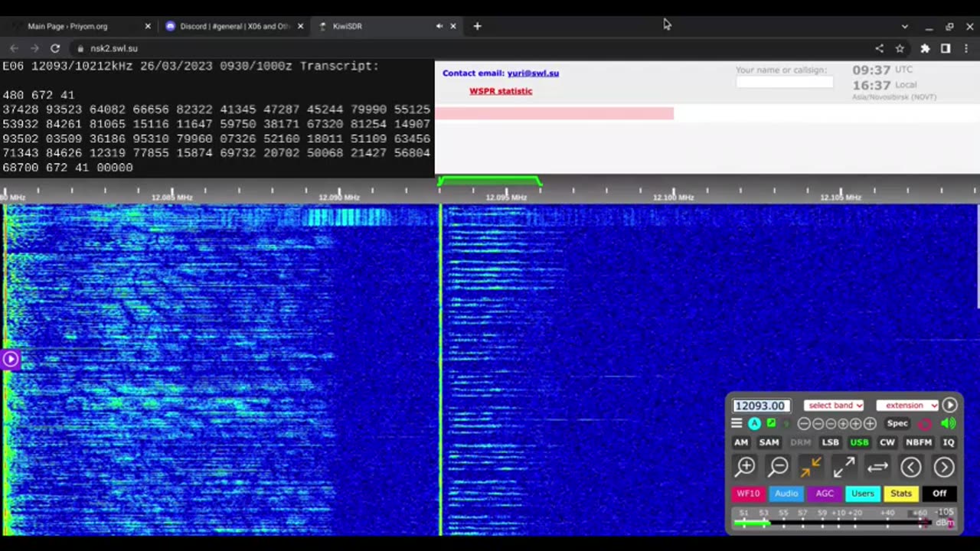980x551 pixels.
Task: Click the green passband marker on frequency scale
Action: [490, 181]
